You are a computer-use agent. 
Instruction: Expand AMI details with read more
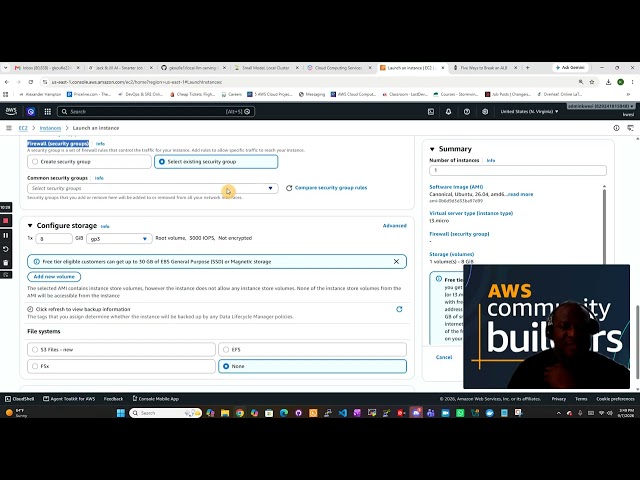(520, 194)
